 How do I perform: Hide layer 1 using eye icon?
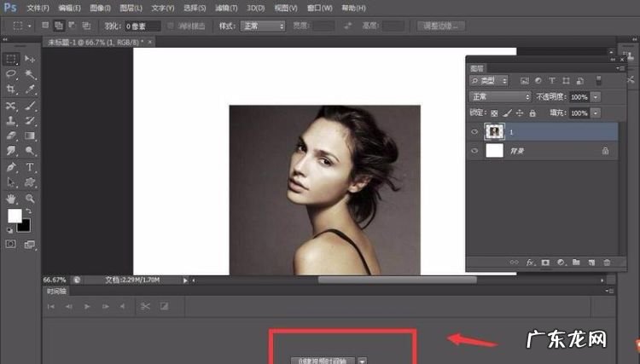475,131
